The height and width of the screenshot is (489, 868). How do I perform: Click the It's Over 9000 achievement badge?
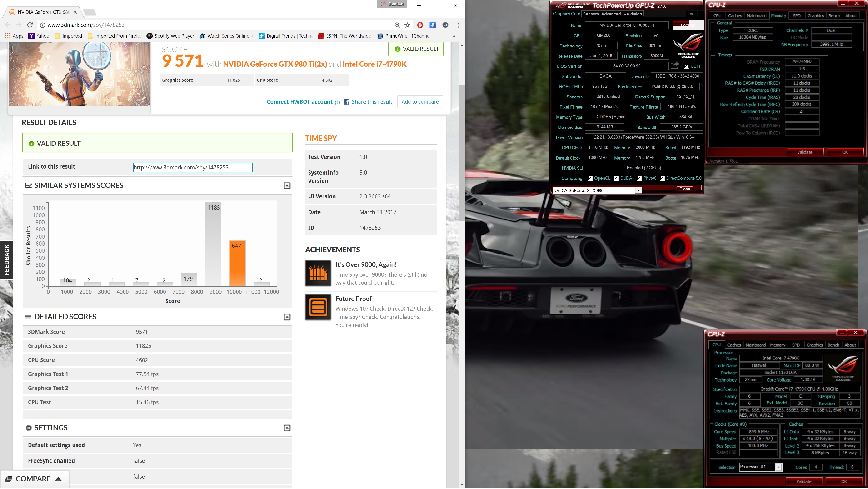(x=318, y=273)
